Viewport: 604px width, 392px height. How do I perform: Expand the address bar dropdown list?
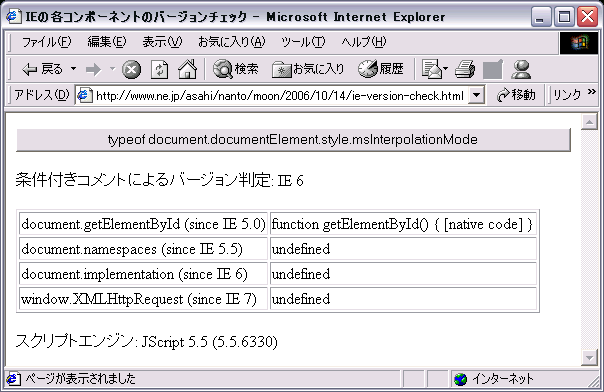(x=477, y=95)
